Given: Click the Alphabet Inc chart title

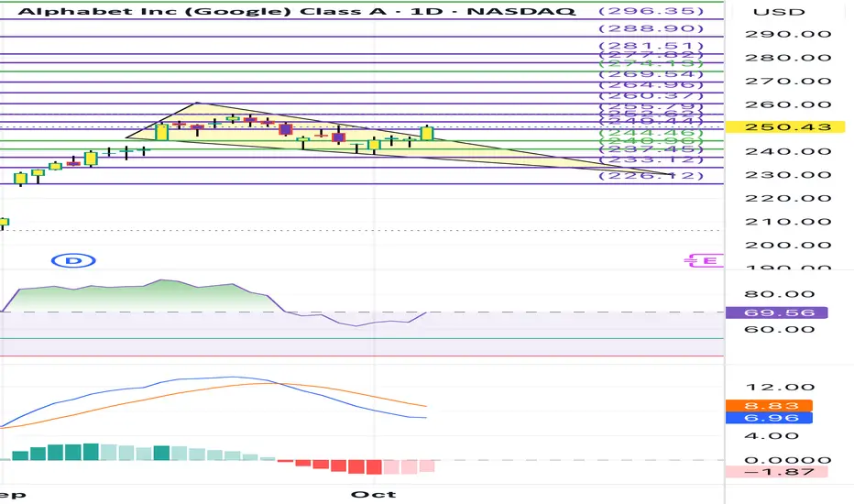Looking at the screenshot, I should 296,11.
